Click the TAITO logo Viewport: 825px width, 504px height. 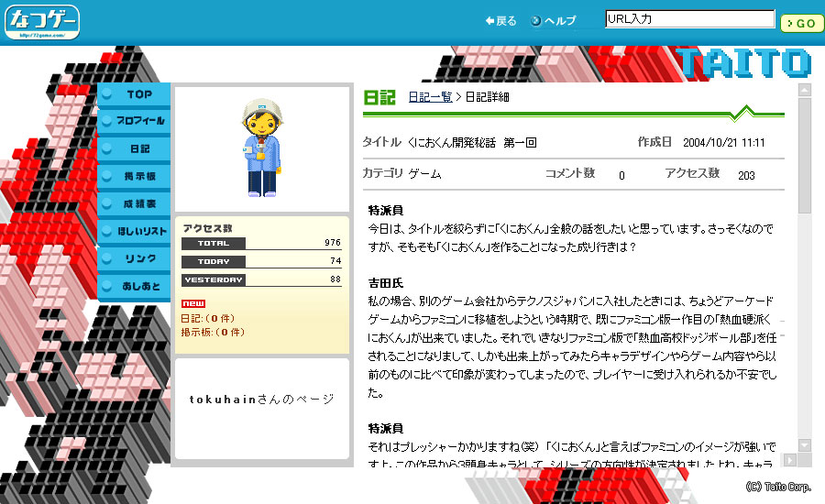tap(743, 63)
